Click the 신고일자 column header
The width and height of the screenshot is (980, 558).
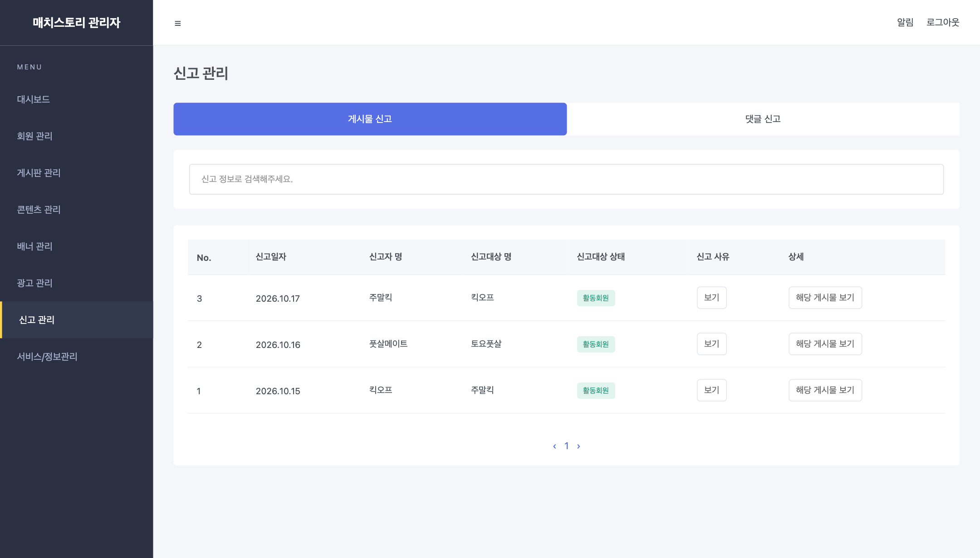(x=271, y=257)
